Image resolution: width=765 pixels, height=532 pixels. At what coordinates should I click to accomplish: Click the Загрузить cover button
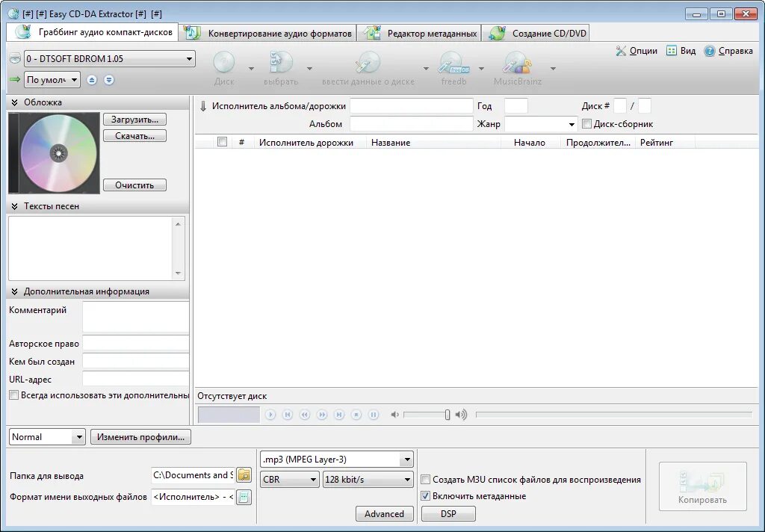point(134,119)
